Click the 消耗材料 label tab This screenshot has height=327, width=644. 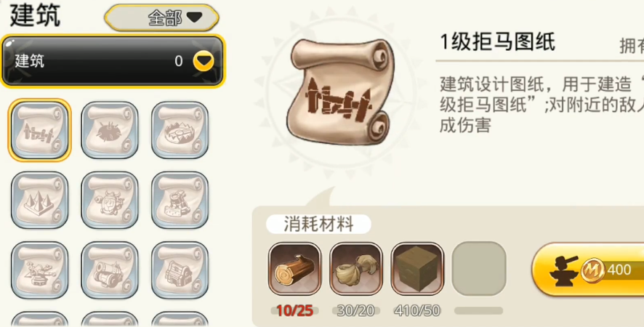(x=318, y=225)
